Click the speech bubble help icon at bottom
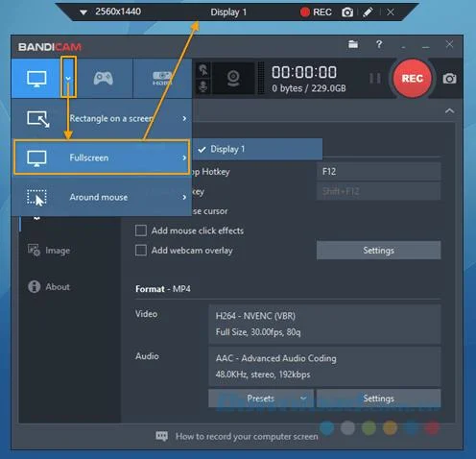 [162, 436]
